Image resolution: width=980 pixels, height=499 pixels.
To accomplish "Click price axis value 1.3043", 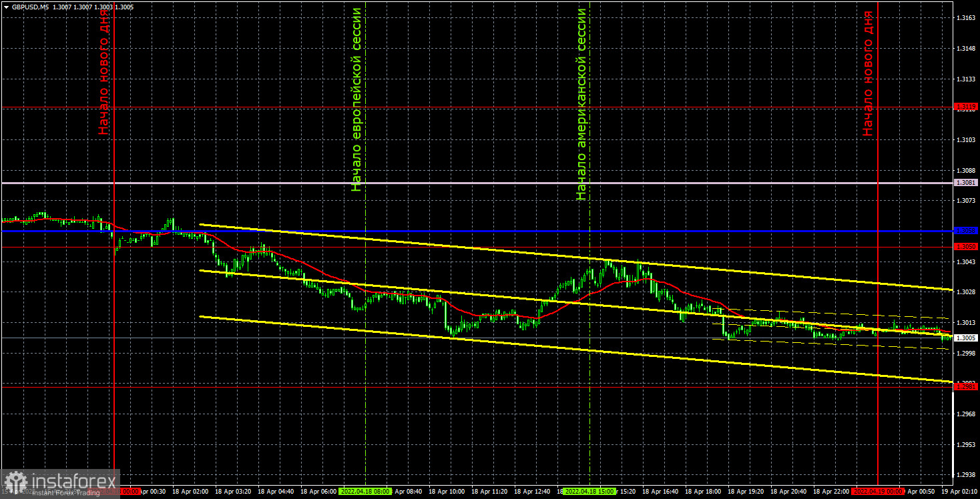I will tap(966, 262).
